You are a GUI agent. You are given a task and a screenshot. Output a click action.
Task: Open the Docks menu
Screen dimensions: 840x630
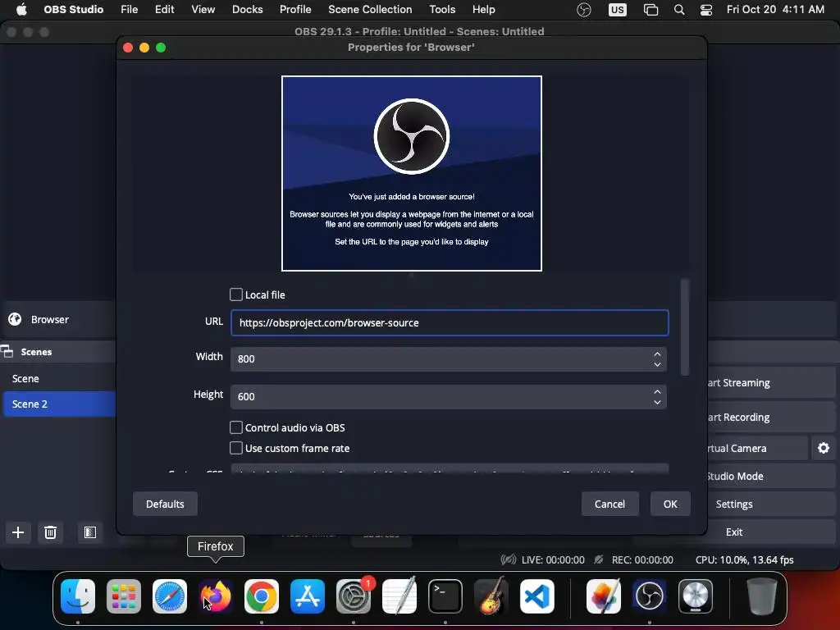click(x=248, y=10)
